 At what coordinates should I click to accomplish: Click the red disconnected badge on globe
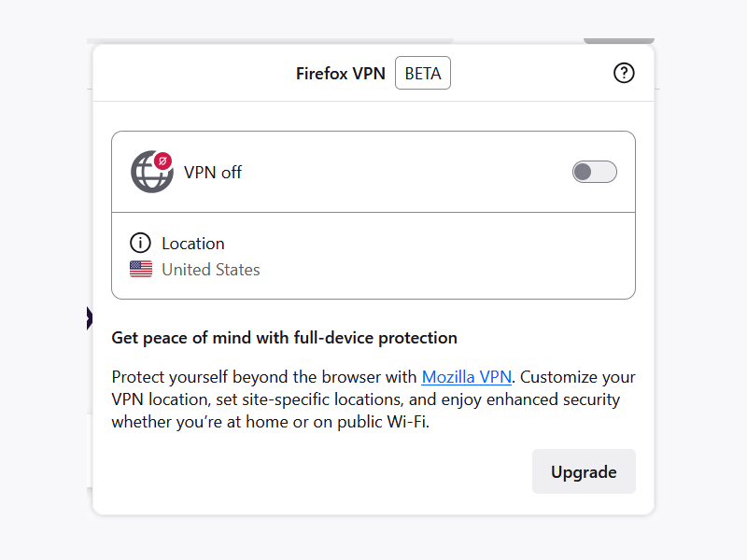(x=162, y=161)
